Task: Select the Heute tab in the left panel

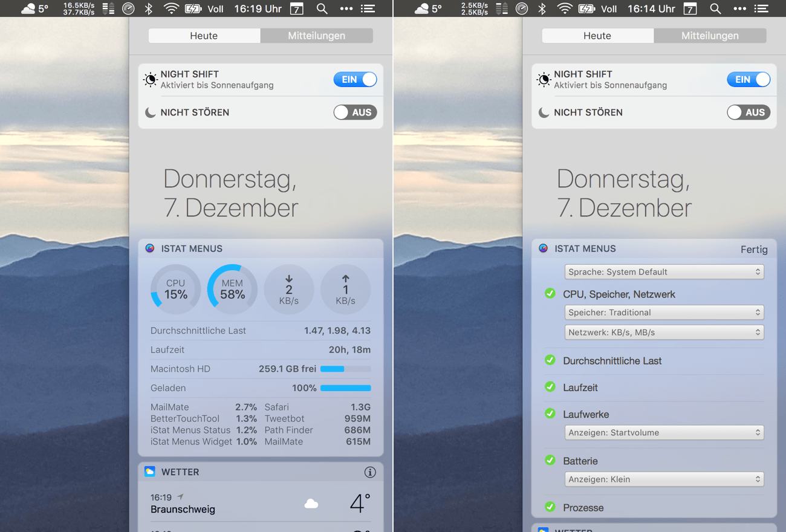Action: (204, 36)
